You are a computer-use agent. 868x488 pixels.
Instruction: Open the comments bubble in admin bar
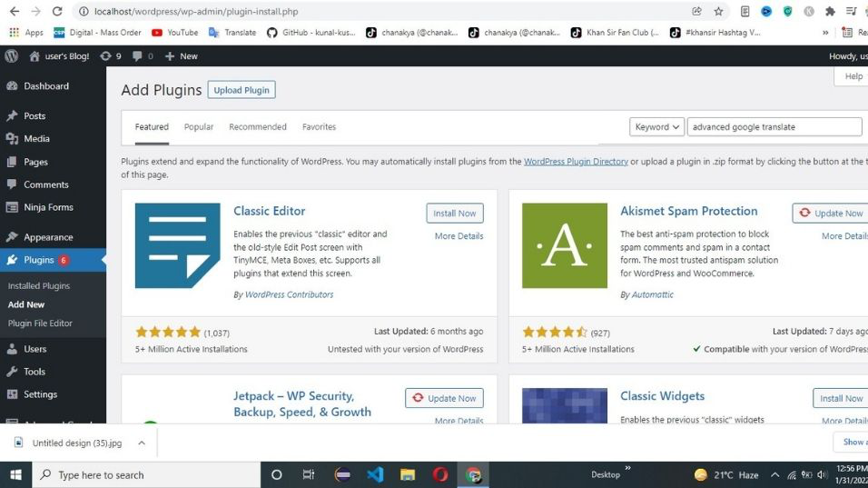pos(143,56)
